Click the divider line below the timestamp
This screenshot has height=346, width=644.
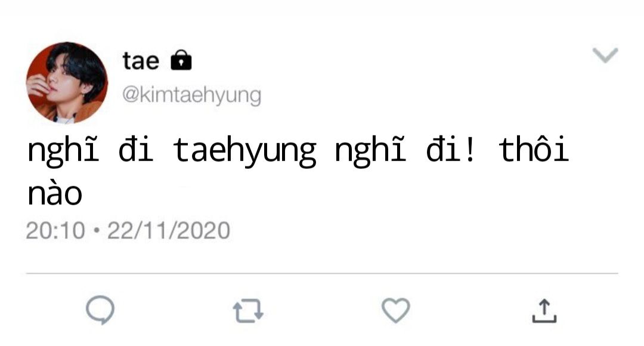[x=322, y=273]
